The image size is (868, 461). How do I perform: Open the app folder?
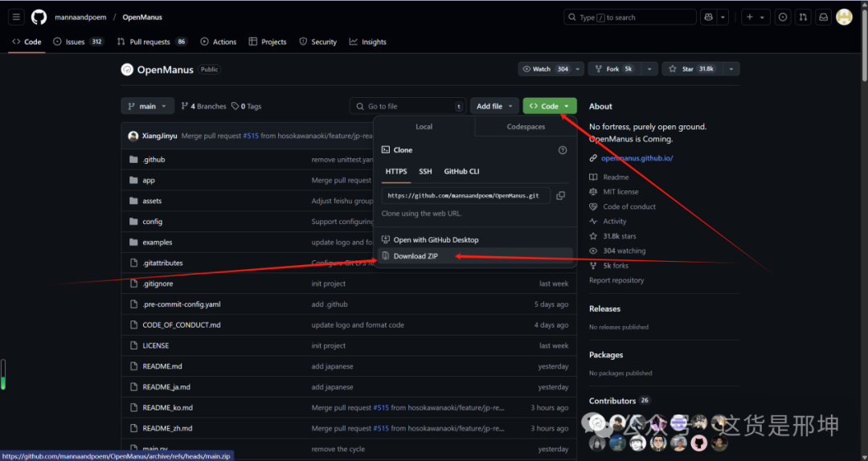pos(149,181)
